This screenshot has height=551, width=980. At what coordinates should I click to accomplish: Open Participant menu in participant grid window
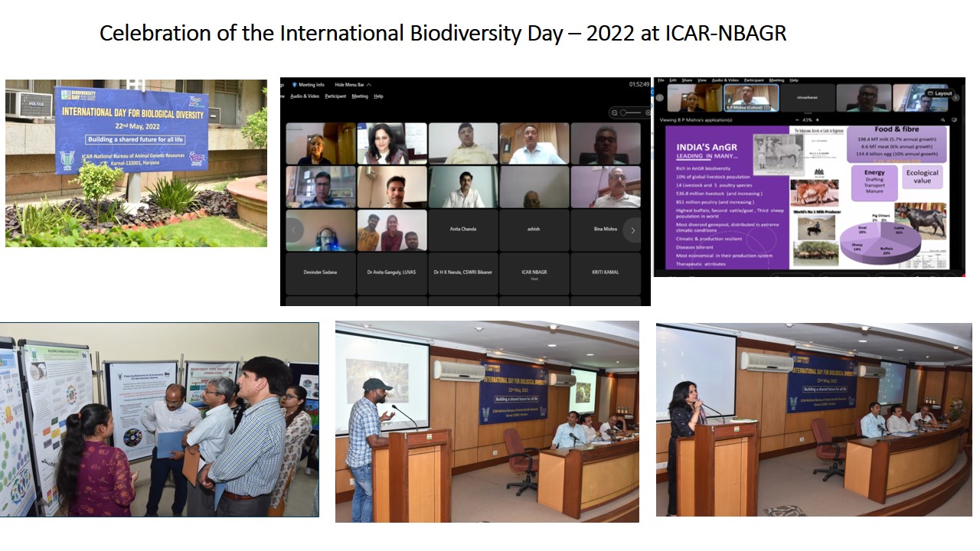tap(335, 96)
